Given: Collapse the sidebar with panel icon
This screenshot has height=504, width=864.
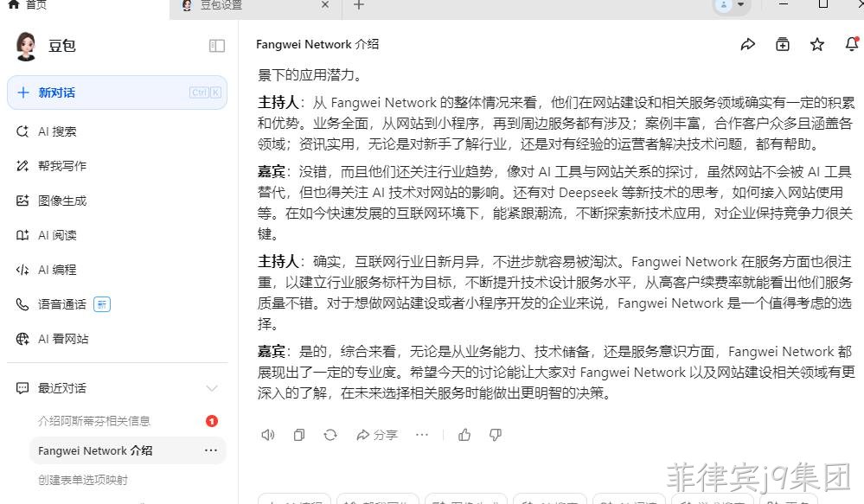Looking at the screenshot, I should tap(216, 46).
